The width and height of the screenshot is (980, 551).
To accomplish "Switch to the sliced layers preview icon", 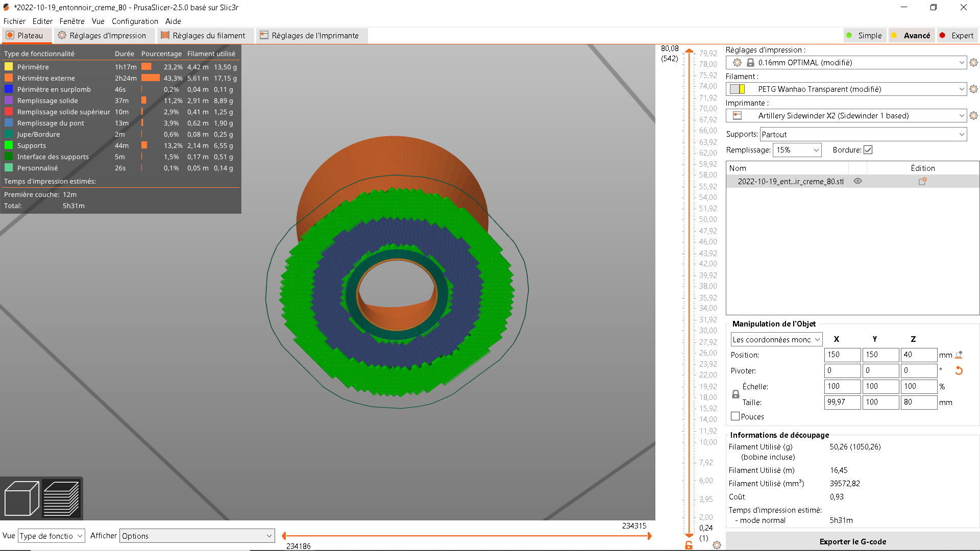I will (x=61, y=498).
